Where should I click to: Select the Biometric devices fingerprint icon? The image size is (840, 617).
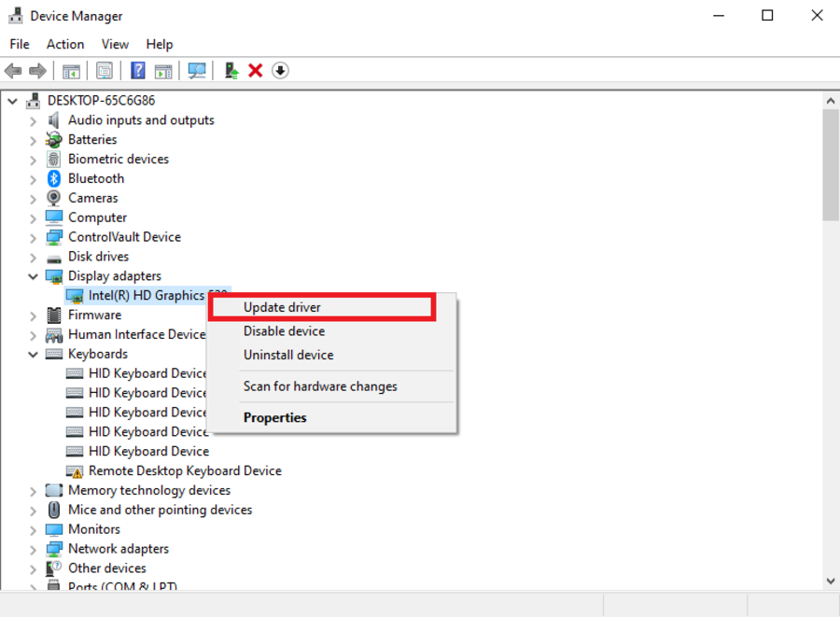[53, 159]
